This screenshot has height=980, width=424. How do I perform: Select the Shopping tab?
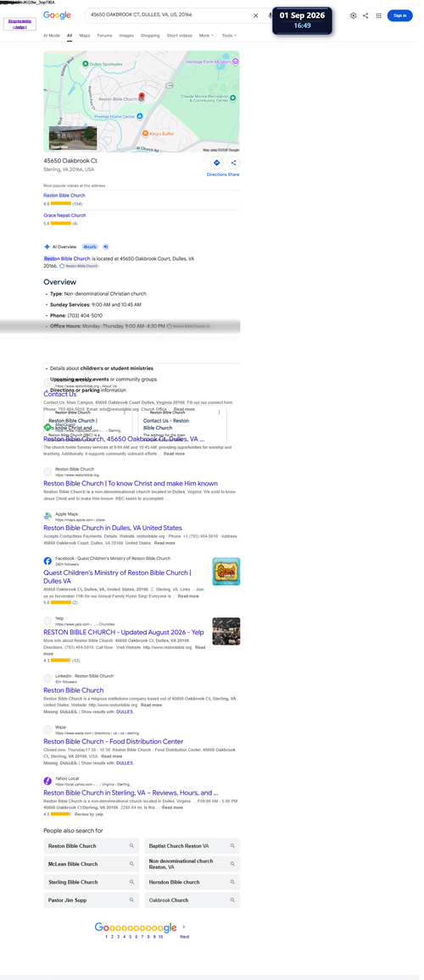150,36
